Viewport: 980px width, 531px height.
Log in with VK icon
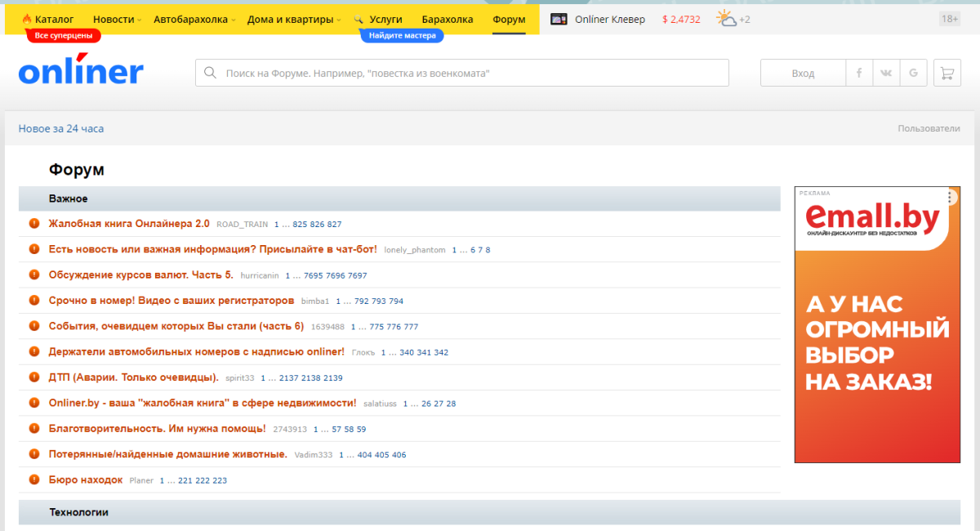886,73
